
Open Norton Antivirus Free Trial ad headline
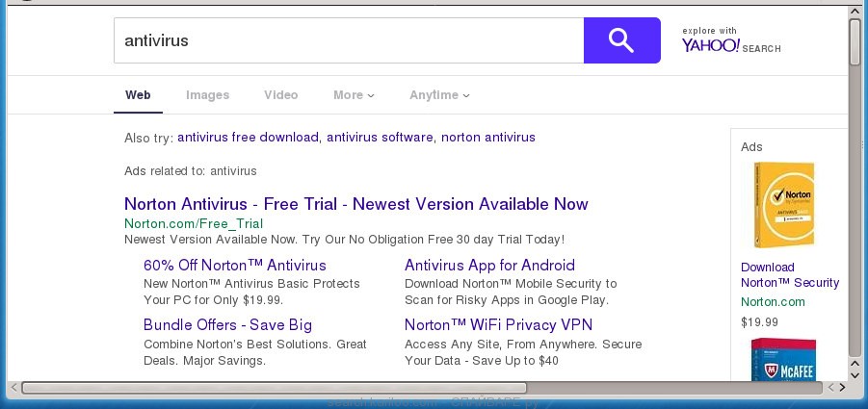(x=355, y=204)
